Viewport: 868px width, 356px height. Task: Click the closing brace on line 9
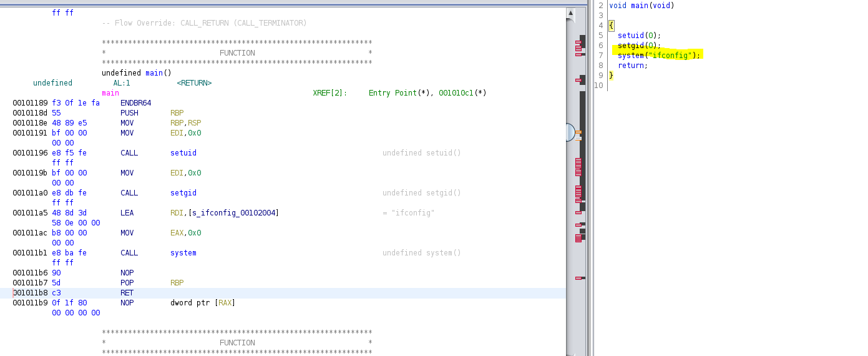(611, 76)
